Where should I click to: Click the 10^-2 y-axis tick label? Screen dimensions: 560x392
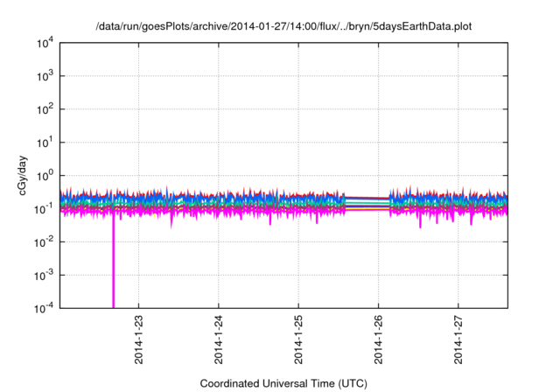[x=44, y=242]
